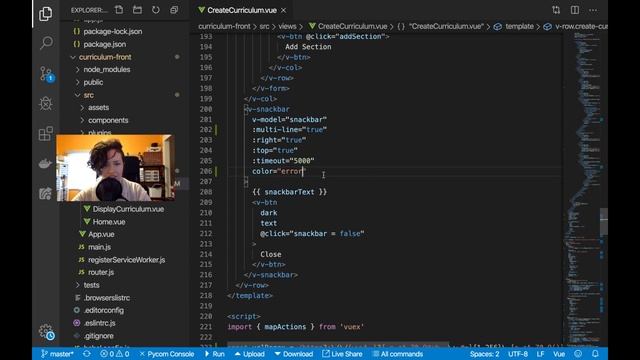Open notifications bell in status bar
The height and width of the screenshot is (360, 640).
(595, 354)
